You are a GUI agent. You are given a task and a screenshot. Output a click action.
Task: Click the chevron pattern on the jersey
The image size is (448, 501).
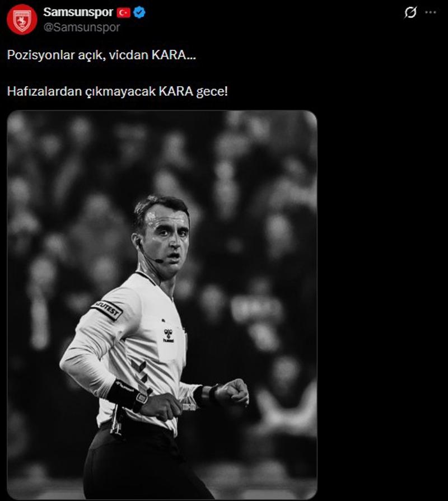tap(141, 373)
